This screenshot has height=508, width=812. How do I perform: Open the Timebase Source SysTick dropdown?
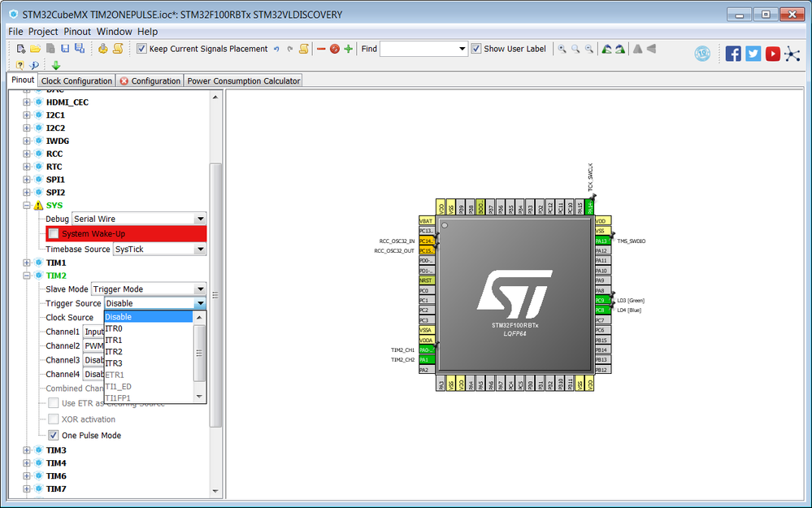(x=159, y=249)
